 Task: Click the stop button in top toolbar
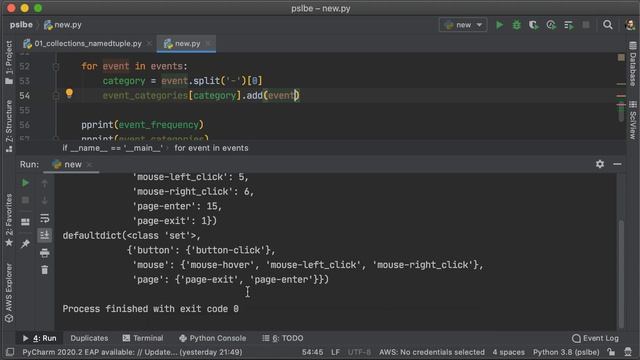tap(586, 25)
